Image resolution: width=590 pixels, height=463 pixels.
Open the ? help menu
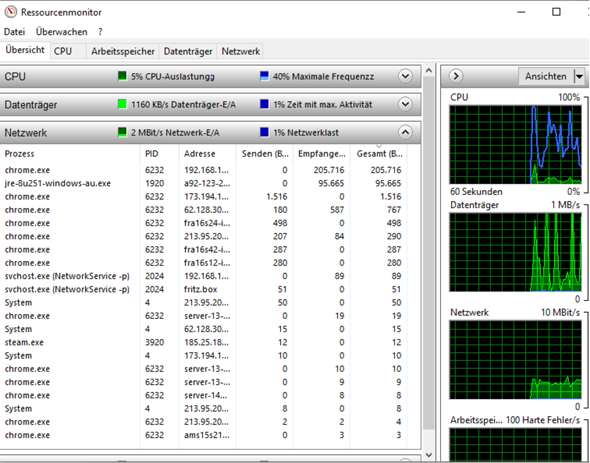(100, 32)
